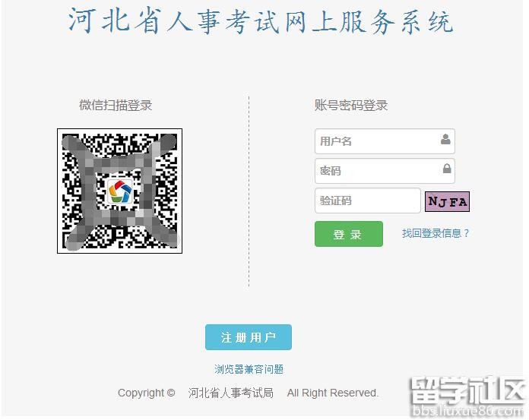This screenshot has height=420, width=529.
Task: Click the All Right Reserved footer text
Action: pos(333,393)
